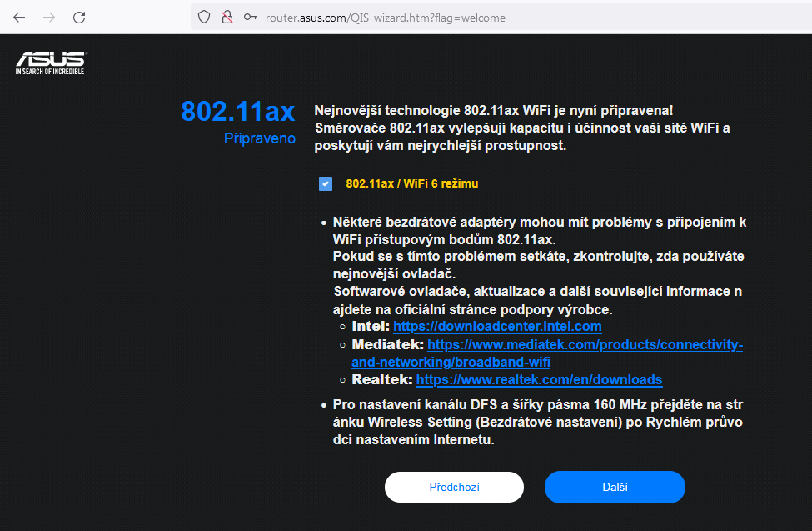Click the ASUS logo
Screen dimensions: 812x531
[x=50, y=63]
